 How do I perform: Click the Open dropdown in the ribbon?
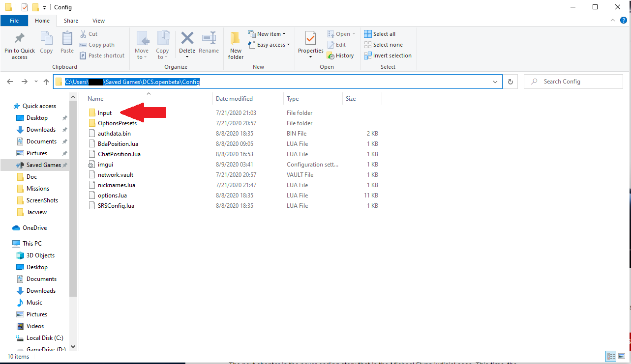click(x=340, y=34)
